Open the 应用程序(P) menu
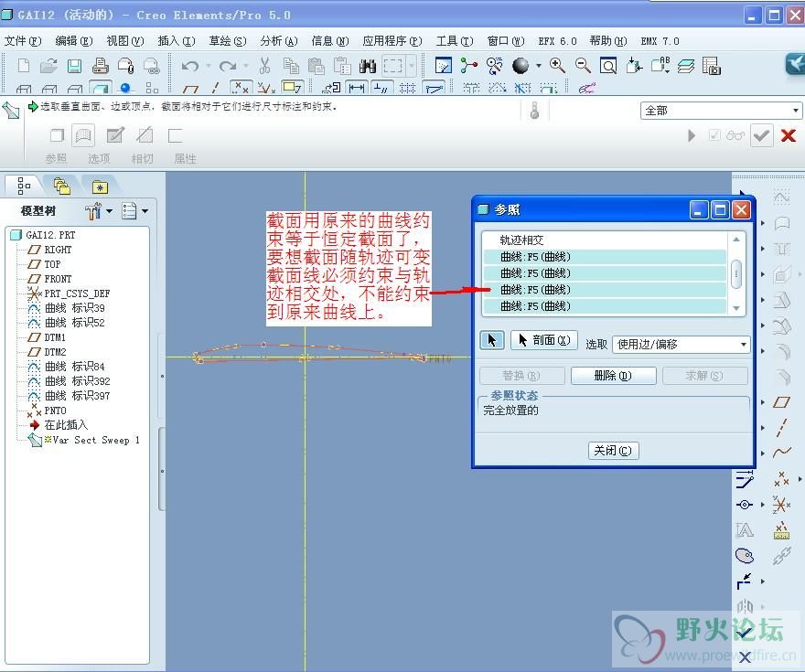The image size is (805, 672). click(x=392, y=41)
